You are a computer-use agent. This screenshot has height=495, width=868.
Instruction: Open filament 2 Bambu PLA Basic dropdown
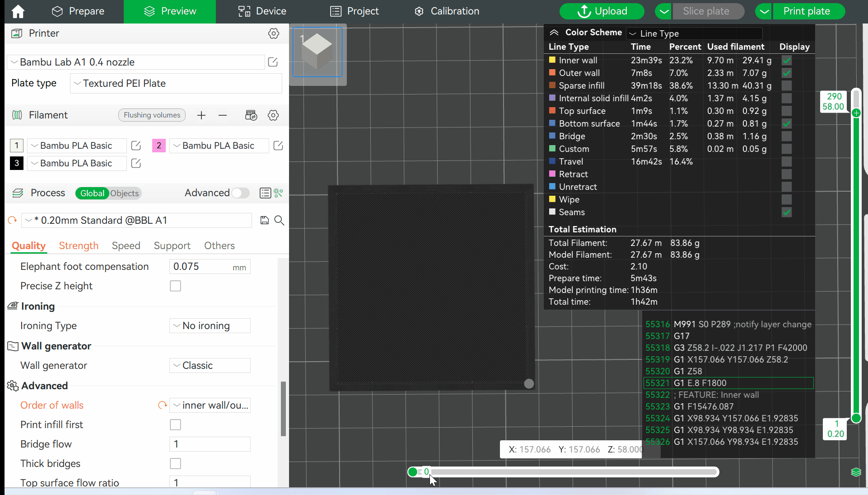pos(219,146)
